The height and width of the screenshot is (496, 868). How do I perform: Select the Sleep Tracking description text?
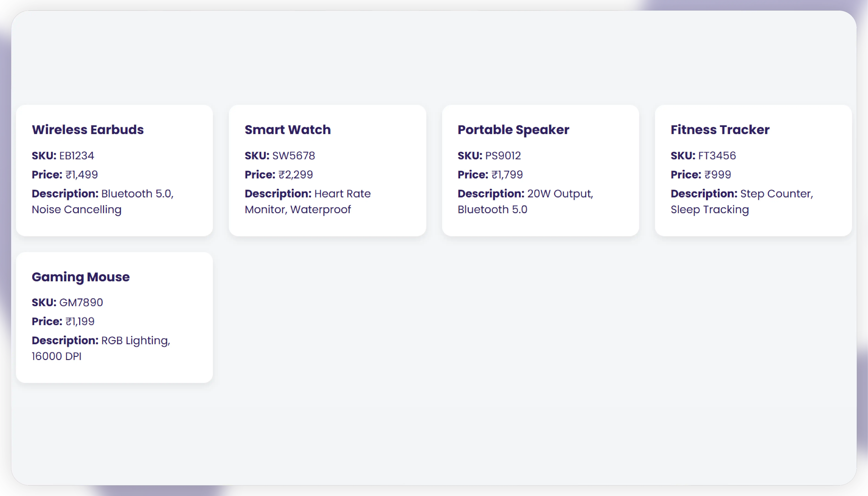710,209
